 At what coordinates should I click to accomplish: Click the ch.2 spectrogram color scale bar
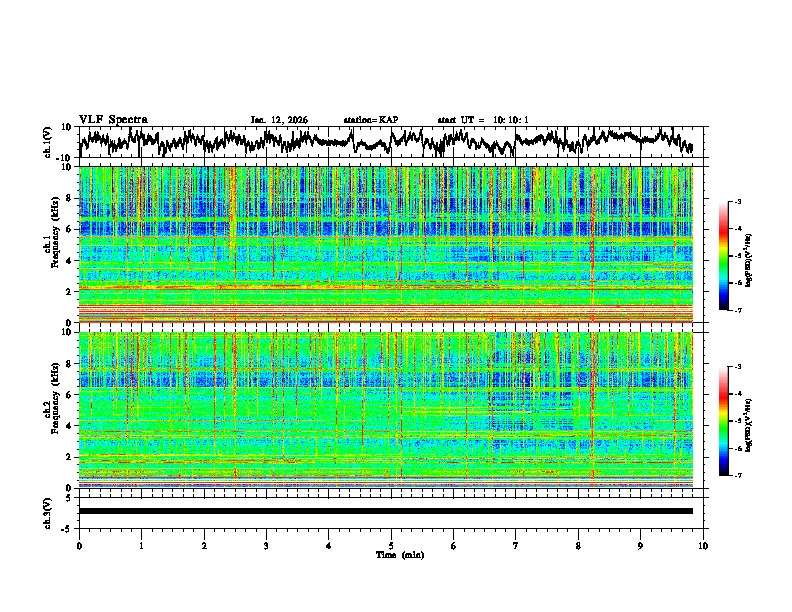tap(723, 421)
